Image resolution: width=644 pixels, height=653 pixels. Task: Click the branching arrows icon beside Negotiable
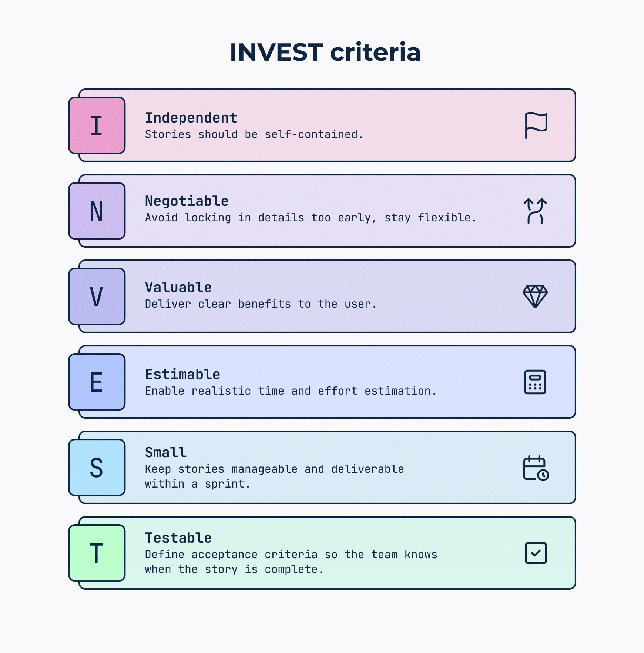click(535, 211)
